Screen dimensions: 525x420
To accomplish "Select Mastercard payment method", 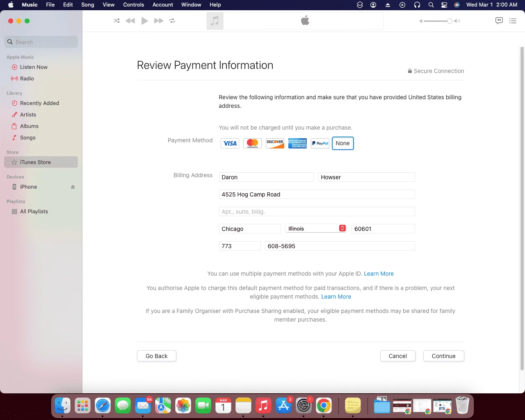I will pyautogui.click(x=252, y=144).
